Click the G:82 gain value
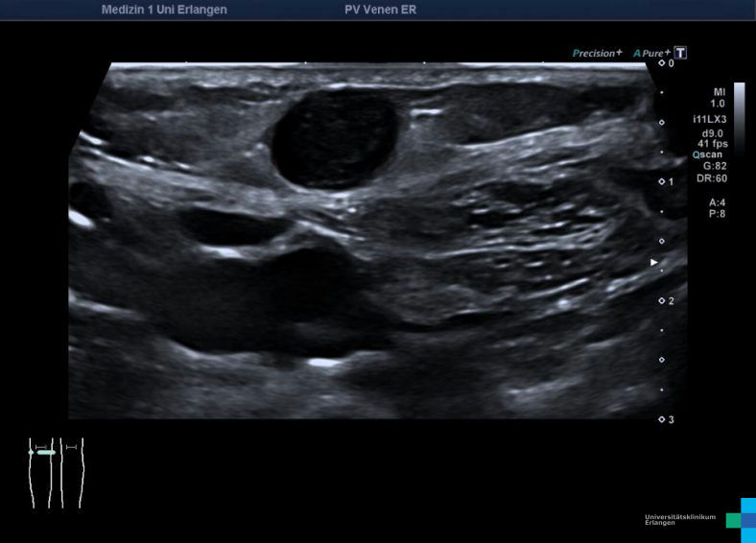756x543 pixels. (x=714, y=166)
